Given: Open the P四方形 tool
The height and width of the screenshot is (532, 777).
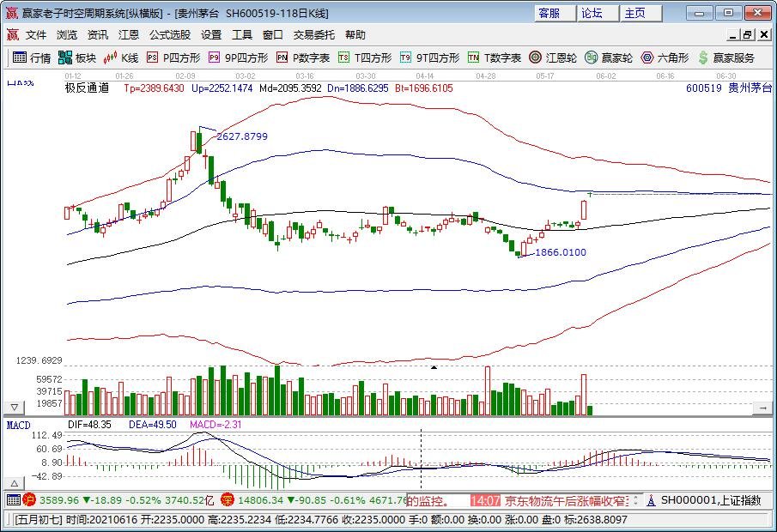Looking at the screenshot, I should pyautogui.click(x=173, y=58).
